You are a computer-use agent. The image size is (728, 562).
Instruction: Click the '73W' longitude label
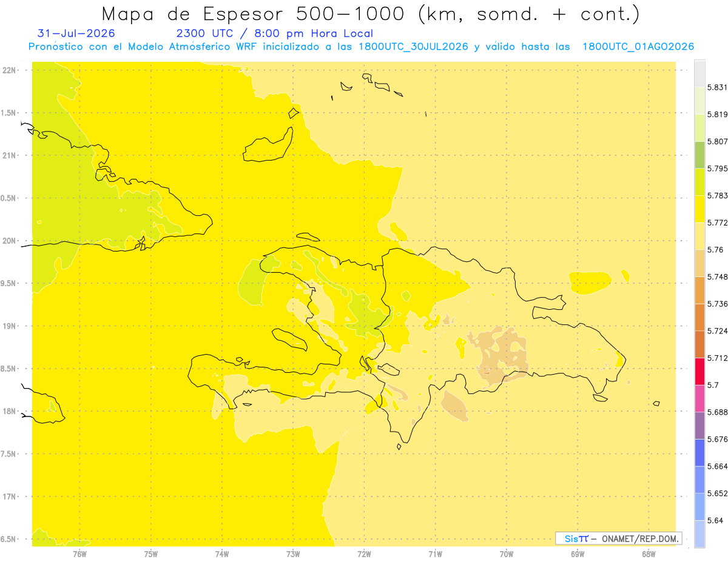coord(293,554)
